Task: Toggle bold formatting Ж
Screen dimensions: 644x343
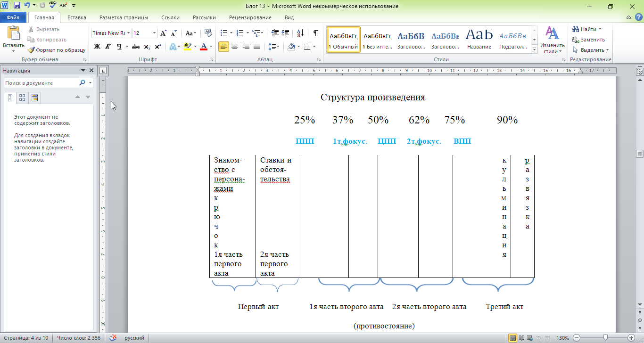Action: pos(97,47)
